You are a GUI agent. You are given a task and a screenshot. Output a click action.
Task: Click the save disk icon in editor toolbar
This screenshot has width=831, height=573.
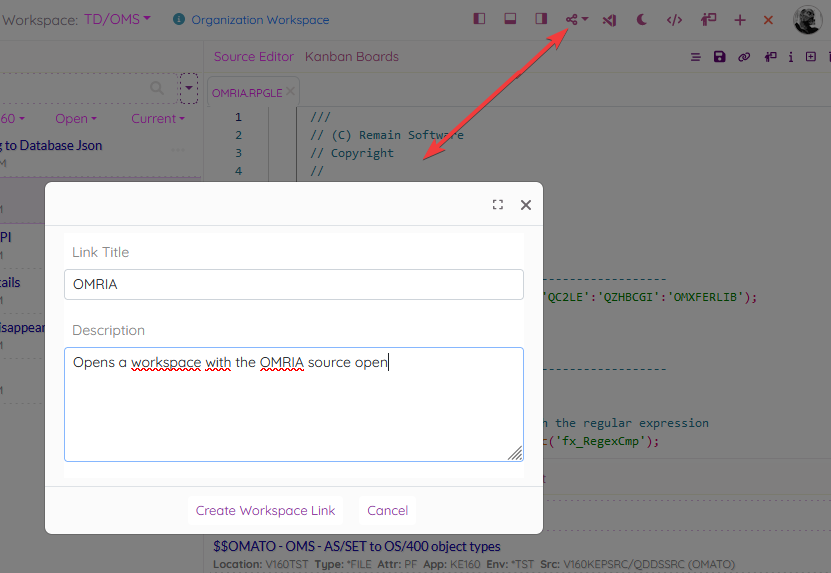click(720, 57)
